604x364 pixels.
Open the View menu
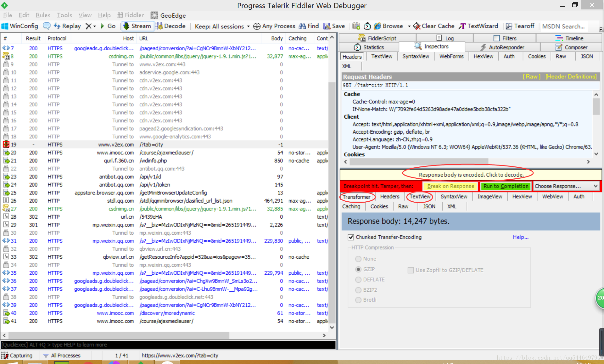click(x=85, y=15)
